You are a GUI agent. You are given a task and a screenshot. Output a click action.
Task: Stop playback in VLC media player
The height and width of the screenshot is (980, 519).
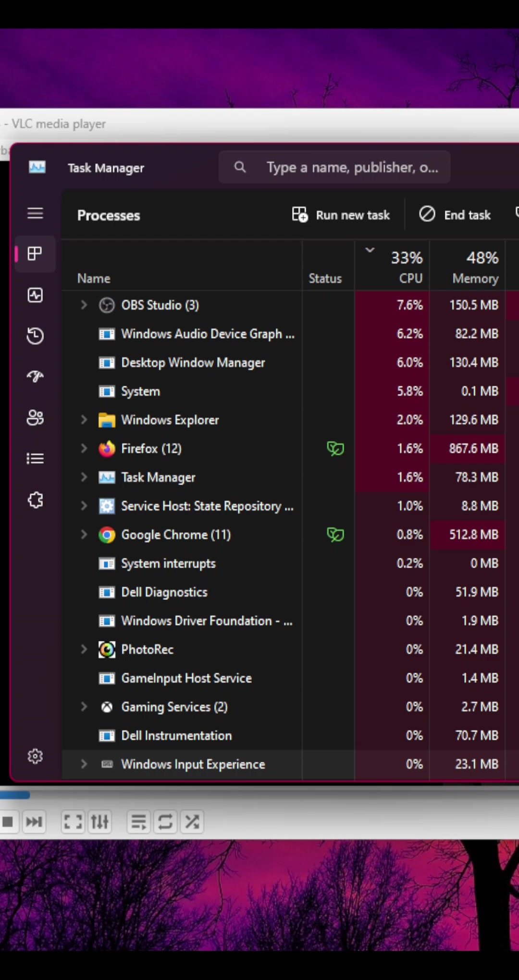point(8,821)
